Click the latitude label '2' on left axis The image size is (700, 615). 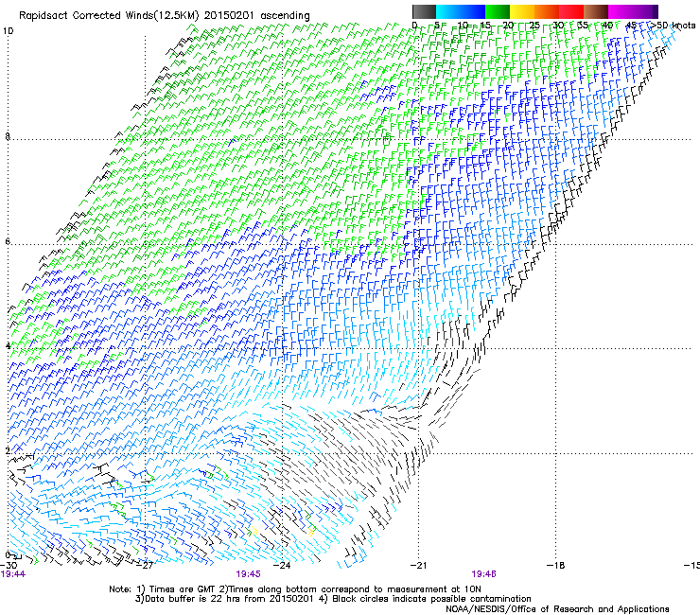[x=8, y=450]
